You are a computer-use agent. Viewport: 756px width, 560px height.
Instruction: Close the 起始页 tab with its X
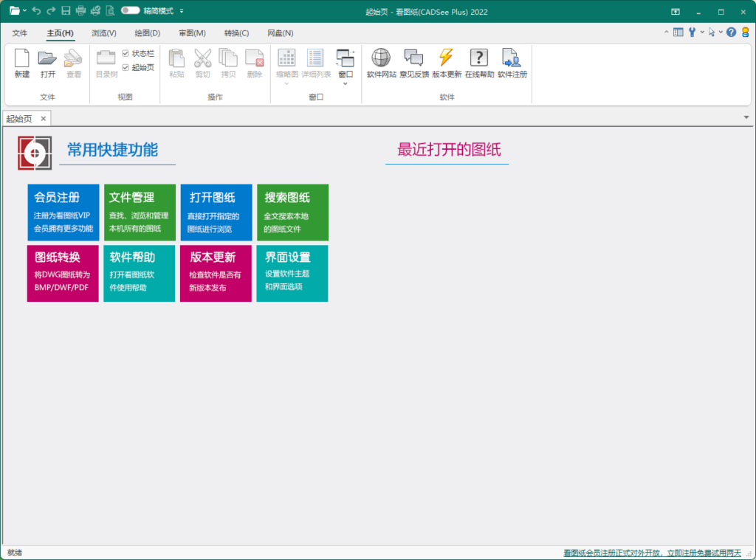[x=44, y=119]
